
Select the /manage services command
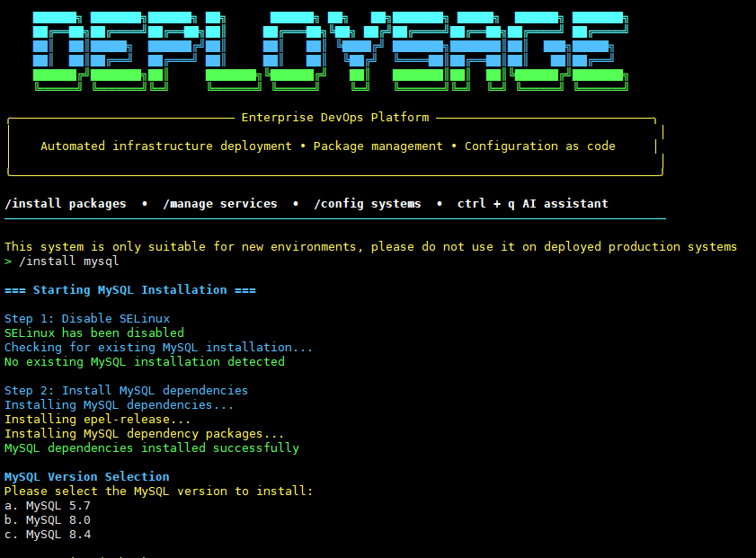[220, 203]
